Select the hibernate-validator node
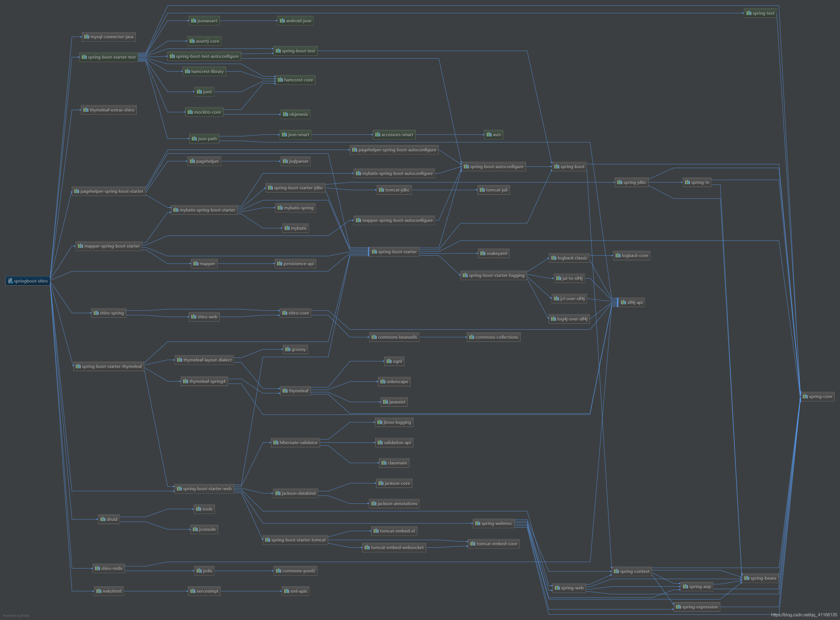Viewport: 840px width, 620px height. click(295, 442)
